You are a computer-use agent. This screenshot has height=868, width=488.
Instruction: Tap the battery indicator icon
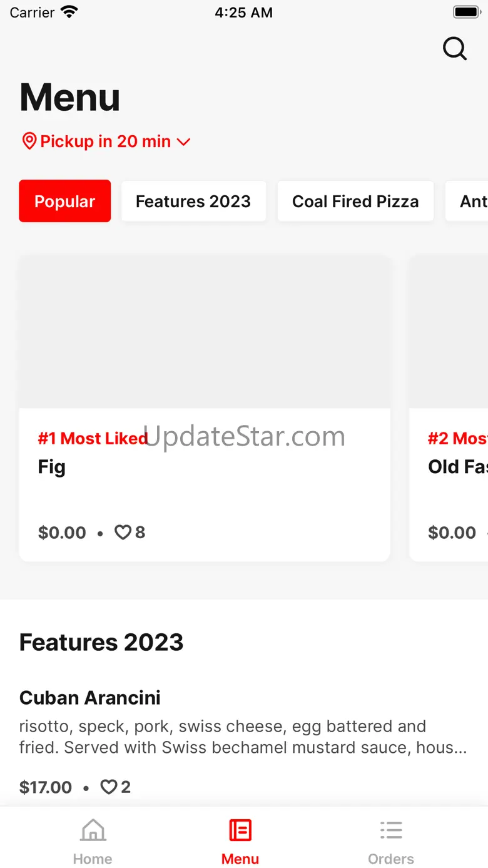(466, 12)
